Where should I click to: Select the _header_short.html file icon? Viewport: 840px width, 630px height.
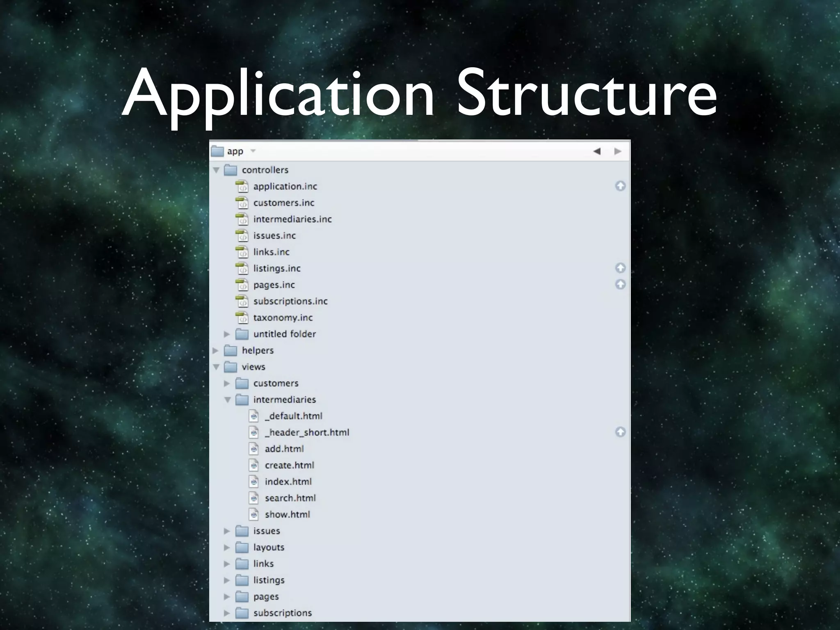(254, 432)
